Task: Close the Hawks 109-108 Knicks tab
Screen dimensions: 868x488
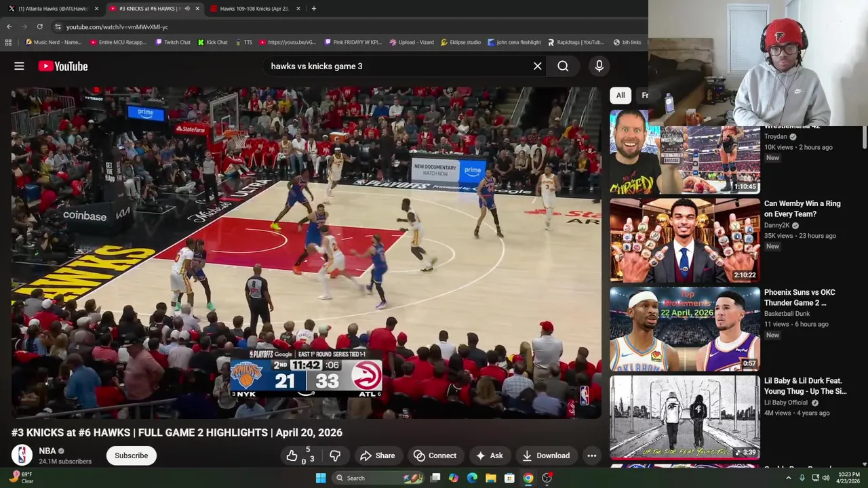Action: coord(298,8)
